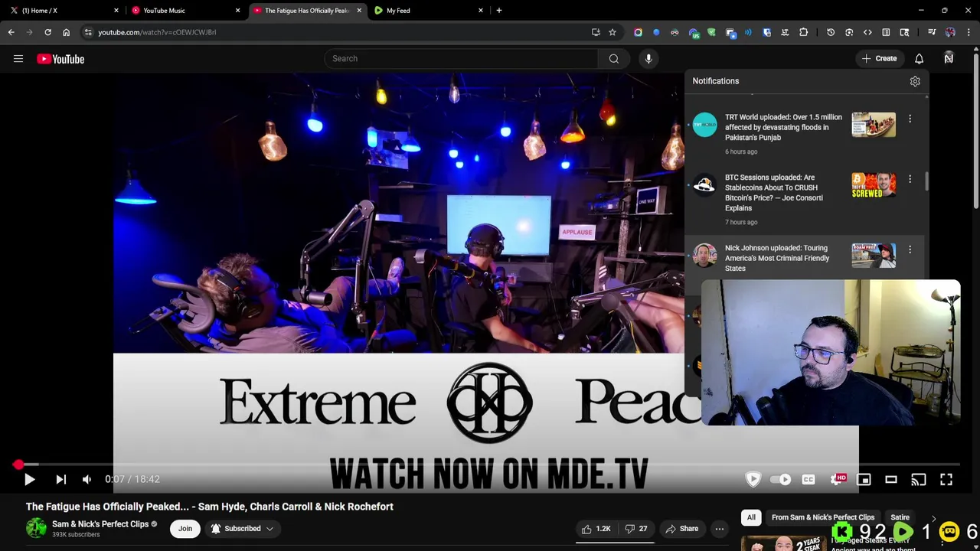Toggle closed captions CC button
This screenshot has height=551, width=980.
(x=808, y=479)
